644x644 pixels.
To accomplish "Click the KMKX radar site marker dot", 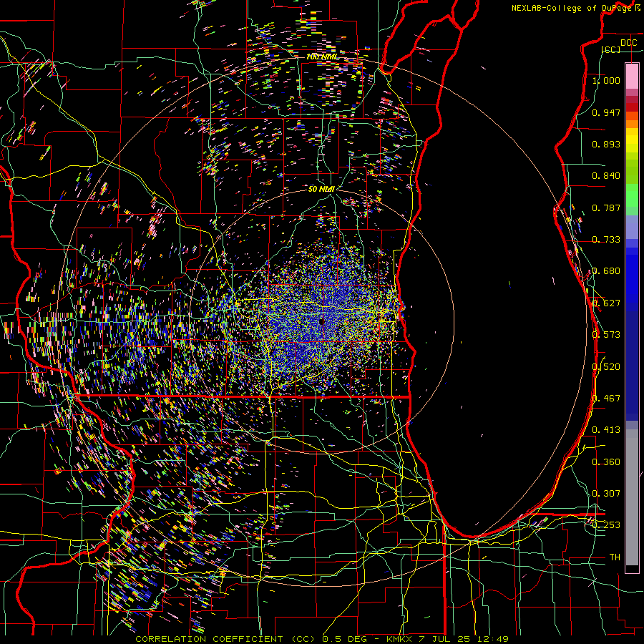I will pos(321,322).
